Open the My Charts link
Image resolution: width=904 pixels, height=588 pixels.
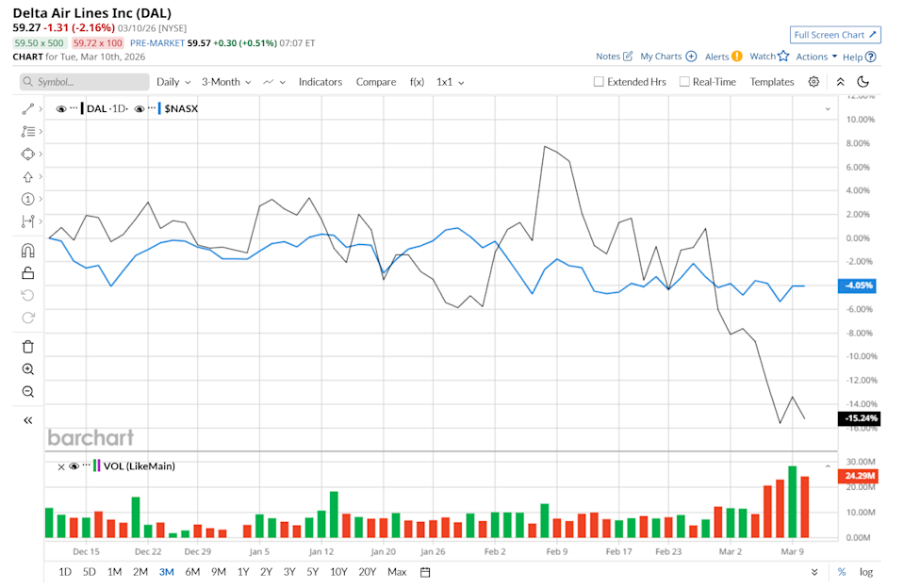click(x=667, y=57)
